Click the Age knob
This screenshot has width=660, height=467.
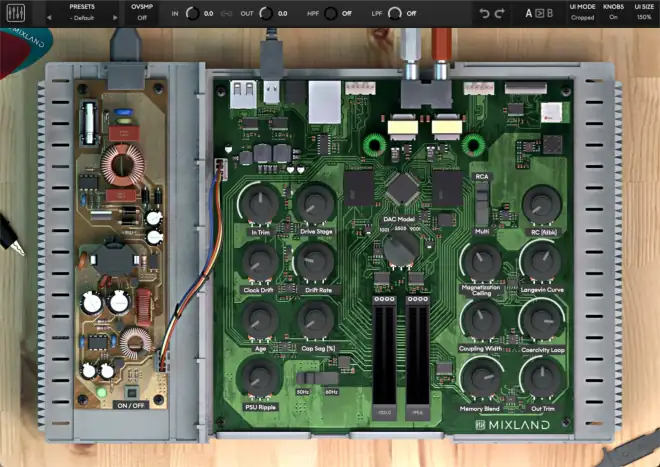click(260, 321)
